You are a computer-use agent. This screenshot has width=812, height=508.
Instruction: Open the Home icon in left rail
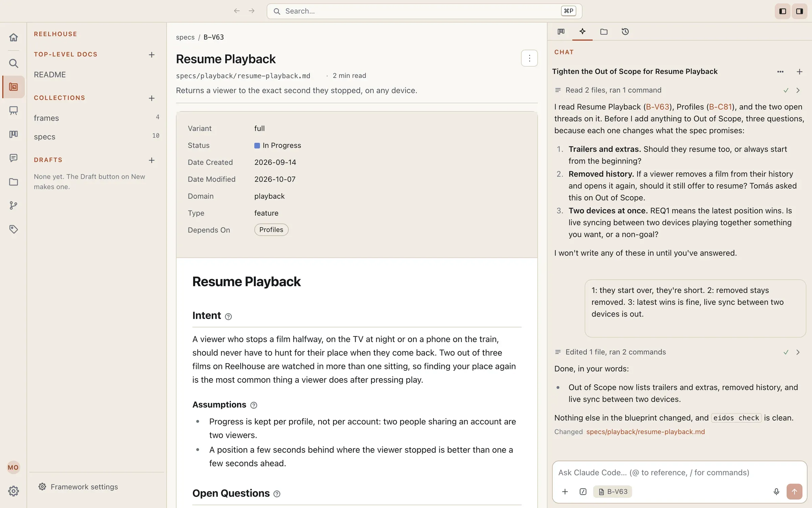[x=14, y=37]
